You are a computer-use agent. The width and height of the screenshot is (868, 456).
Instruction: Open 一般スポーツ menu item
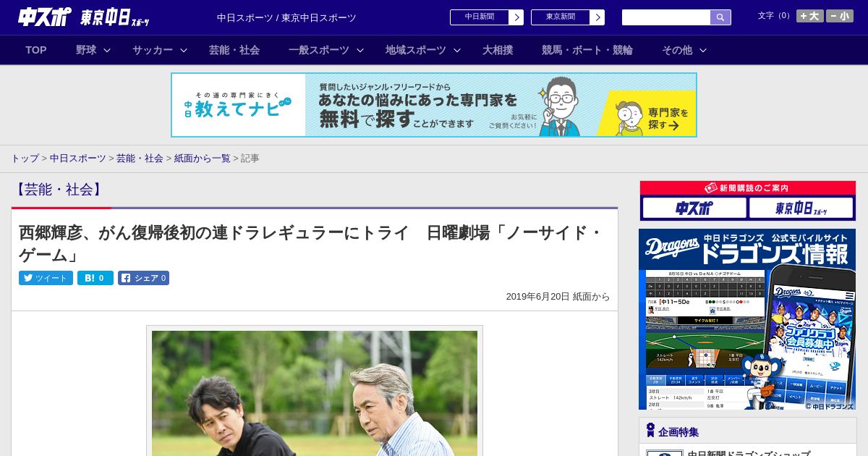tap(319, 50)
